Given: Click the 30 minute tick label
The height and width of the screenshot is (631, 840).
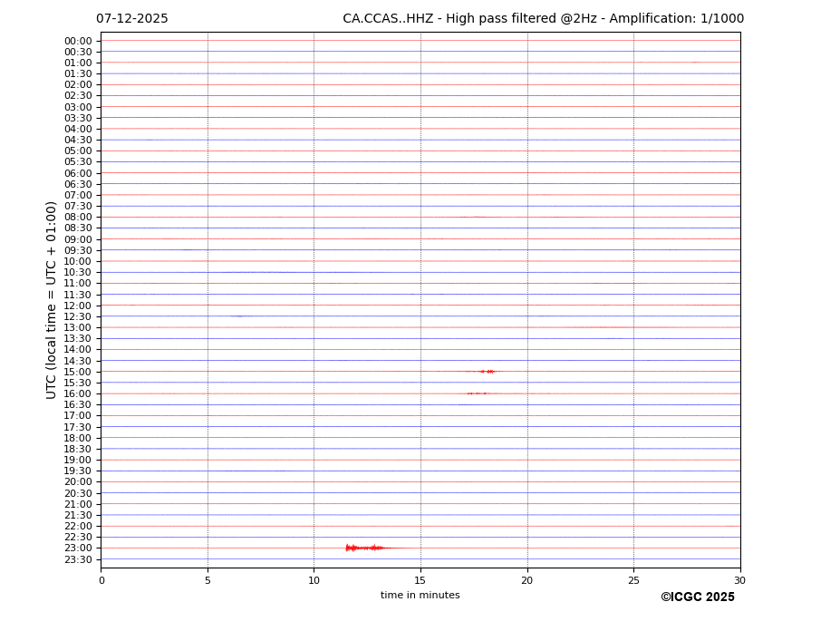Looking at the screenshot, I should pos(739,580).
